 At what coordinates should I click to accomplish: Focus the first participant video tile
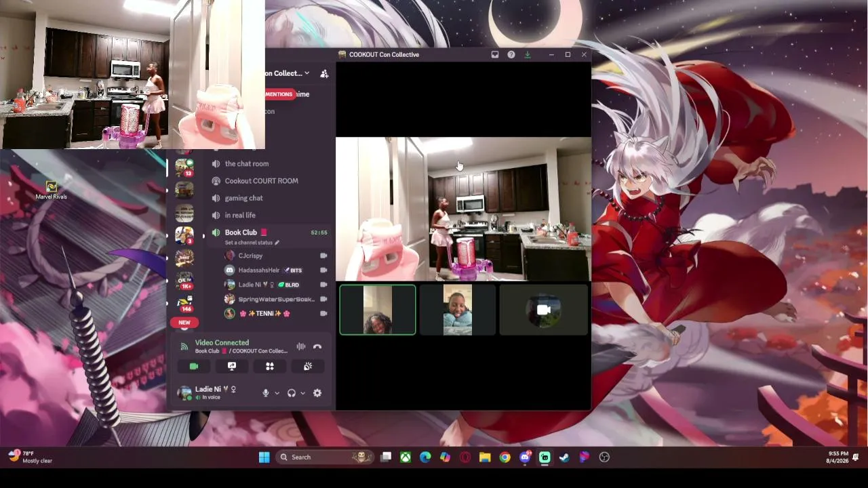coord(378,310)
